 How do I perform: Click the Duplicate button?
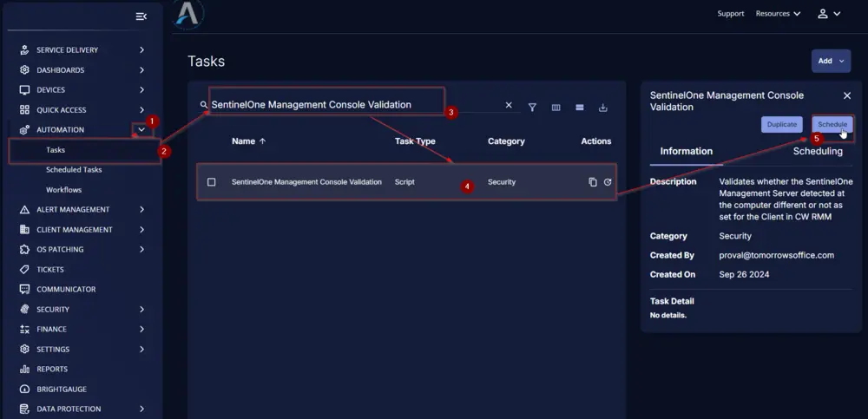point(782,125)
